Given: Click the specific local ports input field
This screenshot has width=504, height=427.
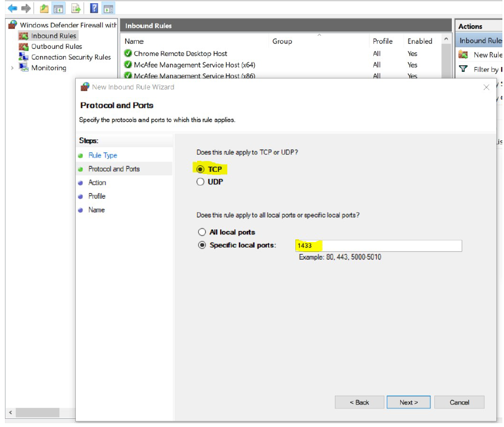Looking at the screenshot, I should click(x=379, y=246).
